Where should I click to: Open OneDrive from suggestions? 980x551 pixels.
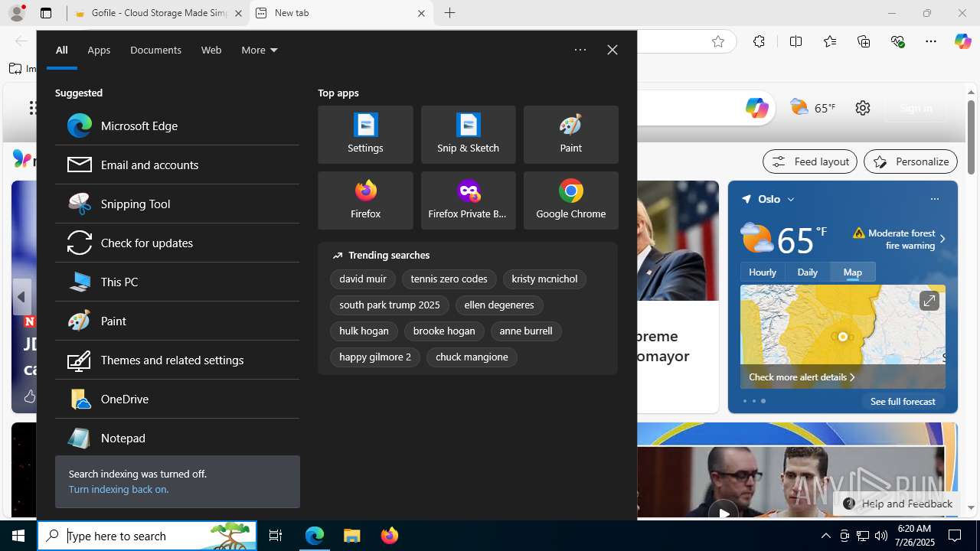[177, 399]
